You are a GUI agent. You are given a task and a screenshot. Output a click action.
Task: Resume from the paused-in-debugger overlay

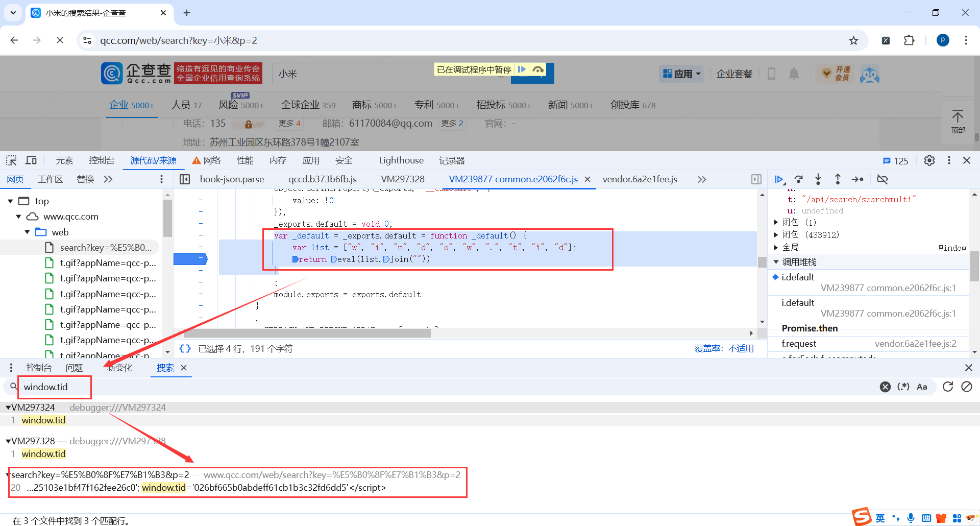coord(522,69)
